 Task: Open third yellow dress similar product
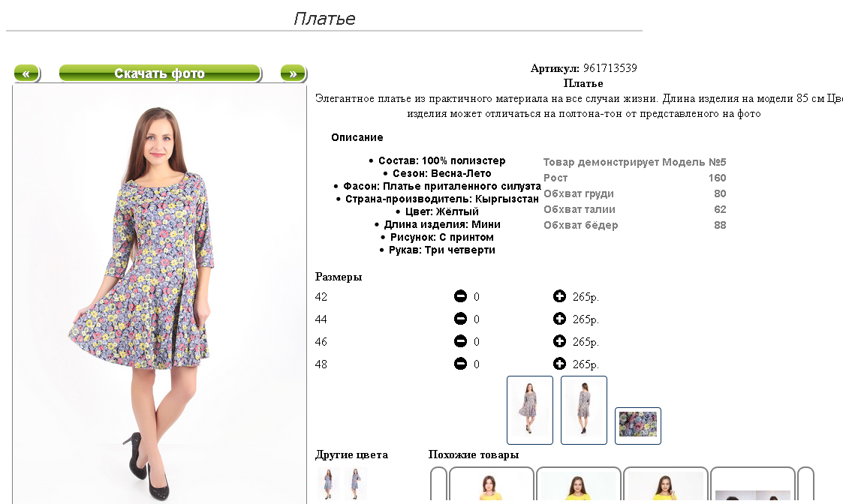click(666, 486)
